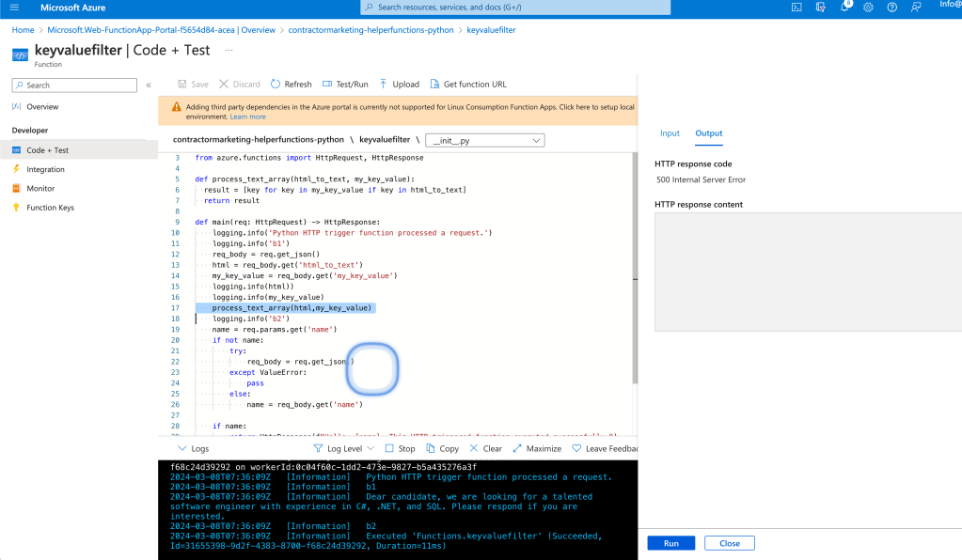Open the directories and subscriptions filter icon
962x560 pixels.
coord(820,8)
